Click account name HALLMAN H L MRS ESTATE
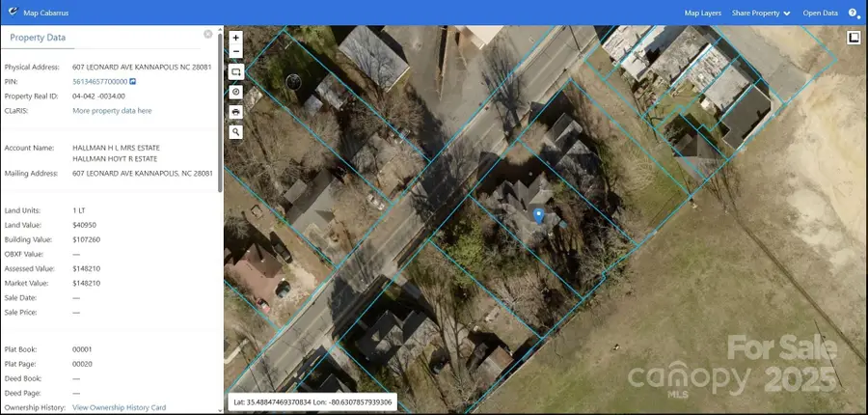The image size is (868, 415). 116,148
